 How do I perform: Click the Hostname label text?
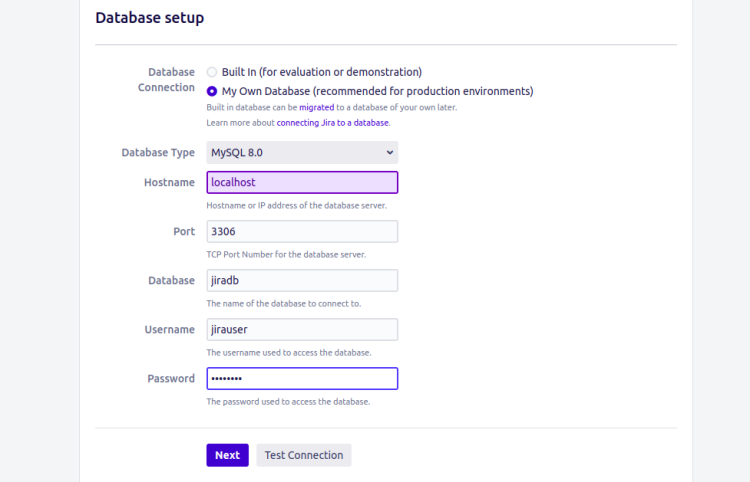pyautogui.click(x=169, y=182)
